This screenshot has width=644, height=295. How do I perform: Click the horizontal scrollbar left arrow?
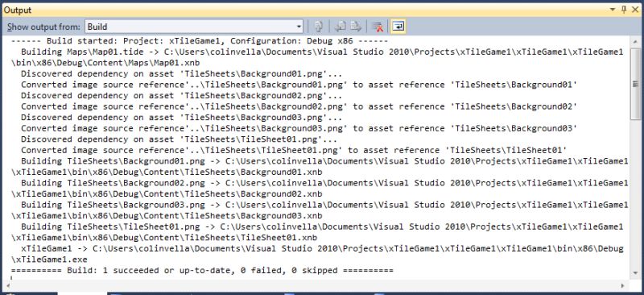(9, 285)
